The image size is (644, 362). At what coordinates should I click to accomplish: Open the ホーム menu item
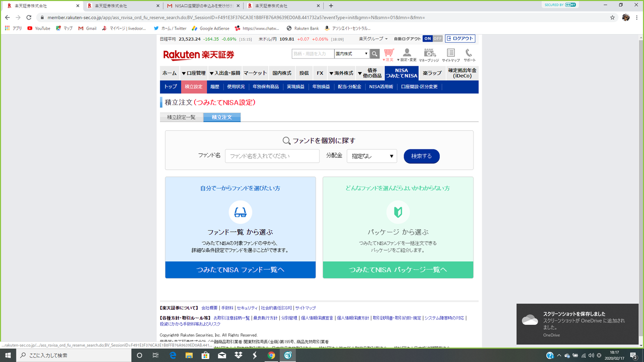click(170, 73)
